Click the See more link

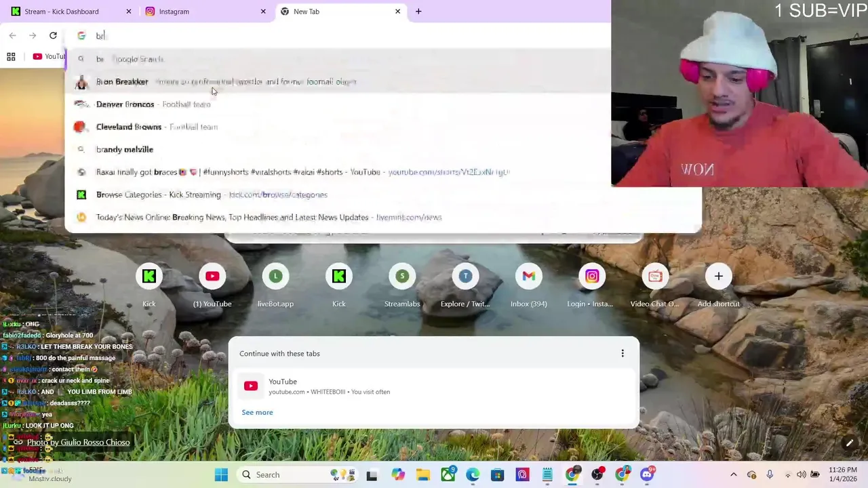point(257,412)
